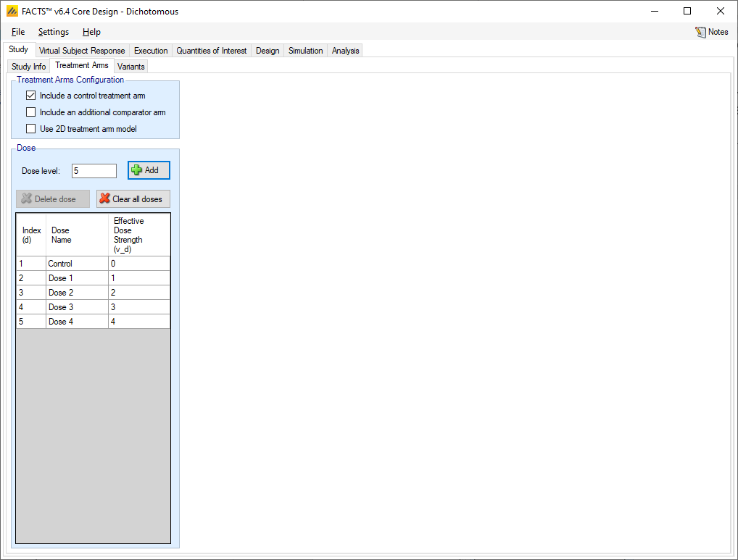Select the Study Info sub-tab
The width and height of the screenshot is (738, 560).
pyautogui.click(x=29, y=67)
